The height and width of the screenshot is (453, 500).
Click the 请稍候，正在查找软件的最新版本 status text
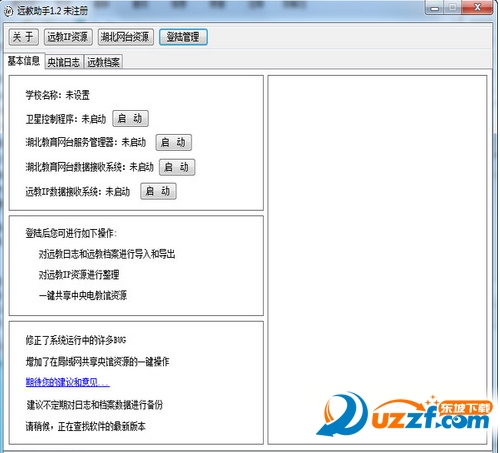click(86, 426)
